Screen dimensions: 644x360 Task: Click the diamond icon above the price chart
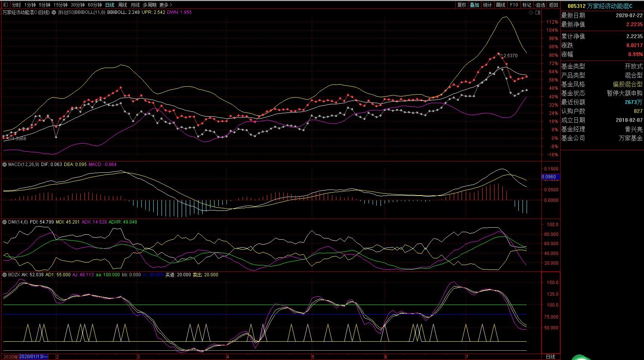[x=531, y=12]
